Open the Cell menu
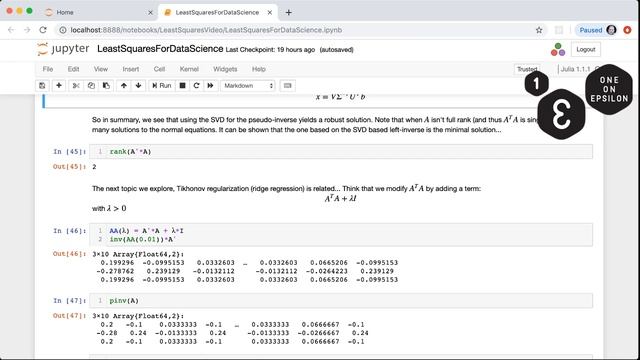Viewport: 640px width, 360px height. [159, 69]
